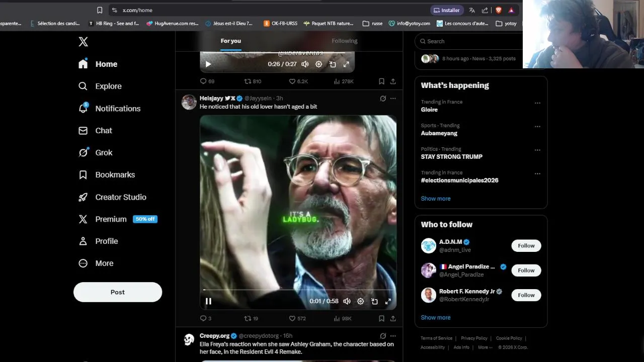Open Notifications from the sidebar
The width and height of the screenshot is (644, 362).
pos(110,108)
